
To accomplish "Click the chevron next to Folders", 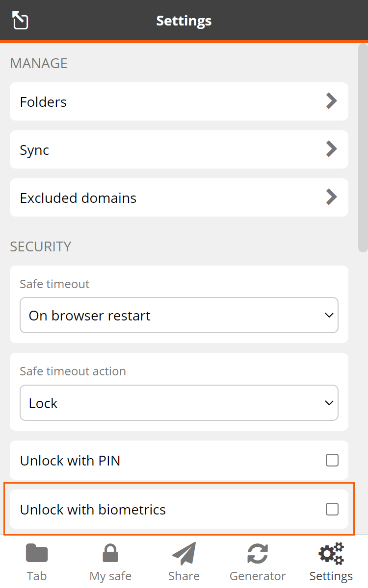I will point(331,101).
